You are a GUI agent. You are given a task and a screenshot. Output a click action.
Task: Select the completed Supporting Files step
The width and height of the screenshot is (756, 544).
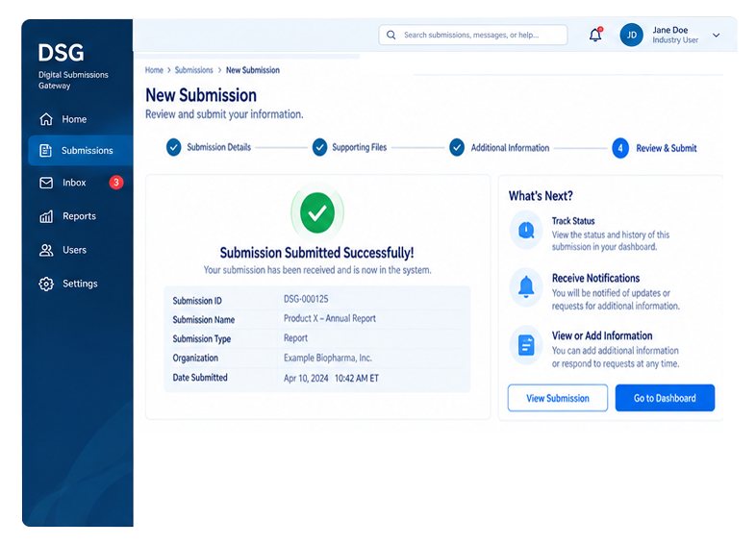[349, 147]
